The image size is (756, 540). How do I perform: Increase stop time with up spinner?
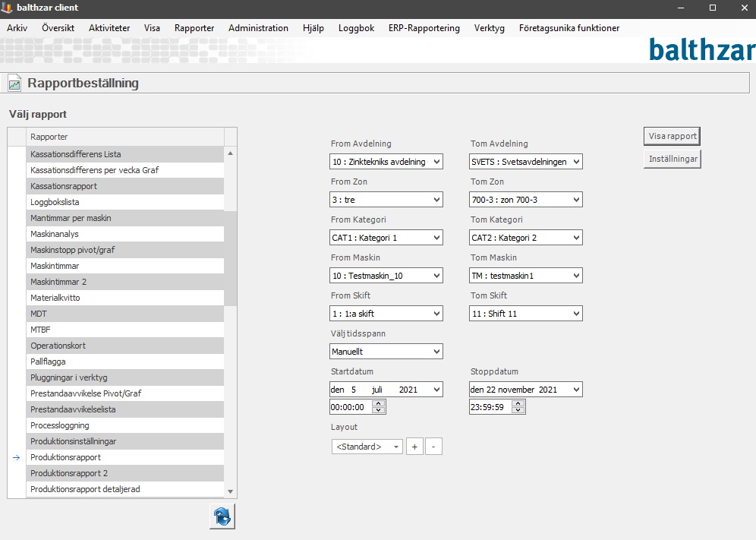pos(518,403)
